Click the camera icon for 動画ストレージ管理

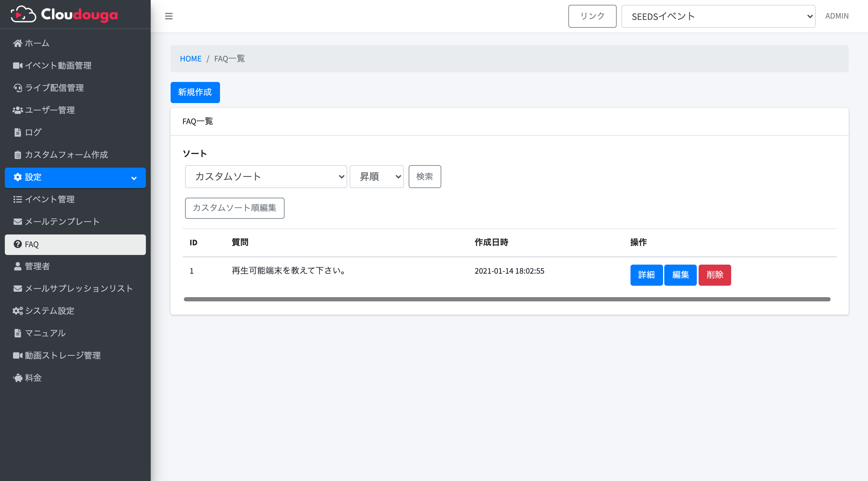pos(17,355)
